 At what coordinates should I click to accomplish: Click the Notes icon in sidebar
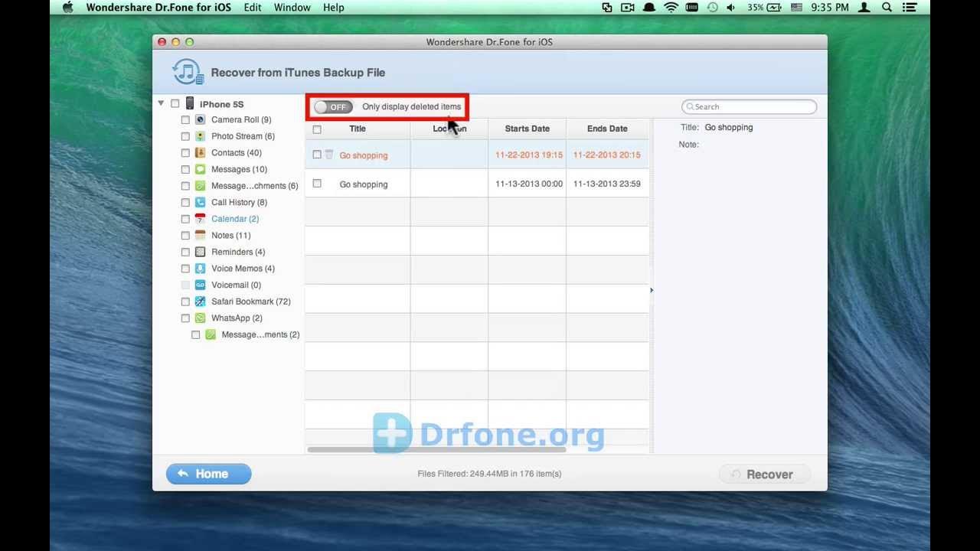pos(200,235)
